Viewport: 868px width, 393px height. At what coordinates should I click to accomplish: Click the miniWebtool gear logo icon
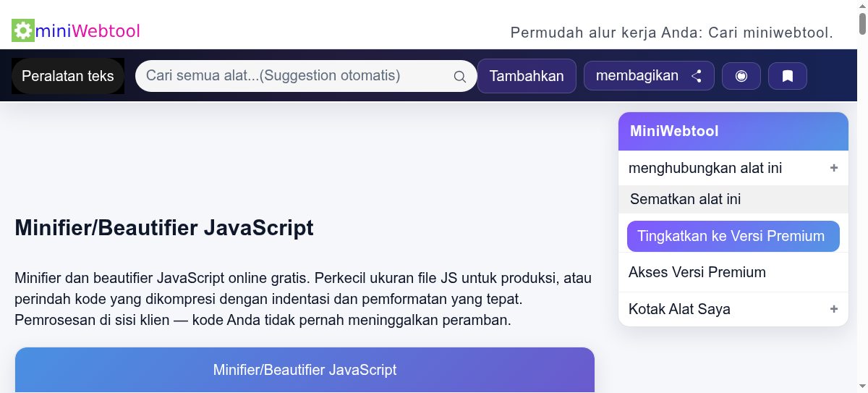(23, 30)
